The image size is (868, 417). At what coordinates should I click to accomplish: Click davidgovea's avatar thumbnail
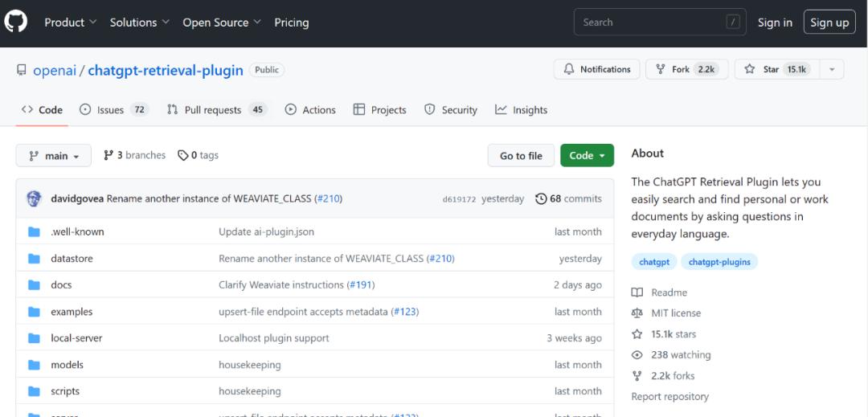(34, 198)
